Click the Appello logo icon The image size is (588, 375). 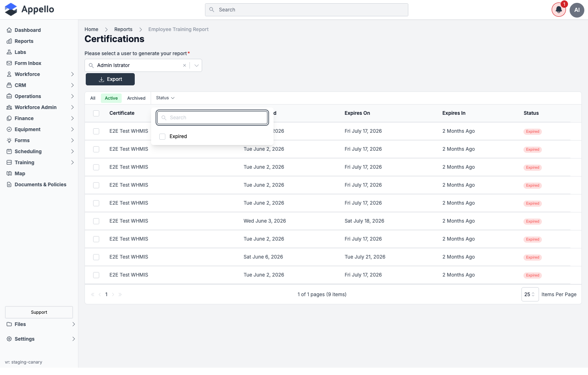(11, 9)
